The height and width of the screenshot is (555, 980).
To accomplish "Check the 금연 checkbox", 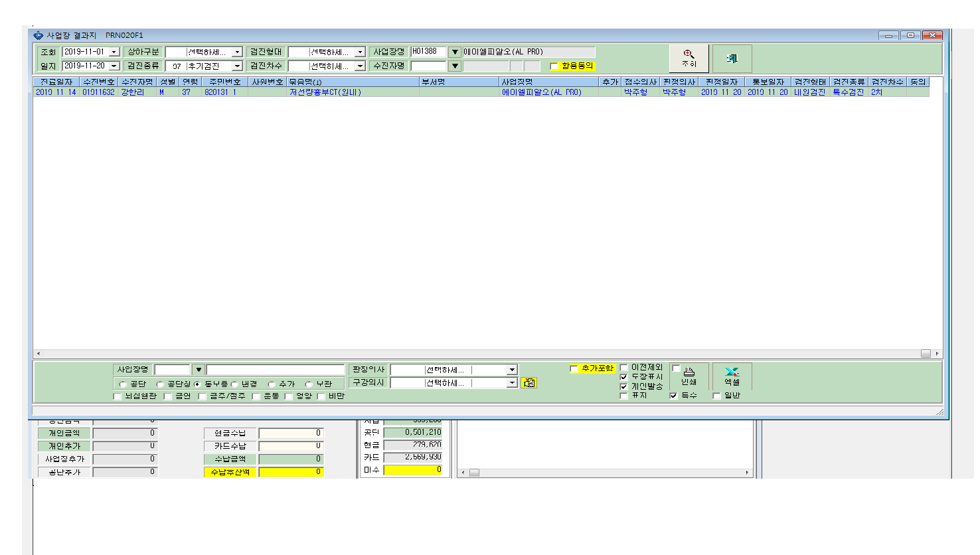I will tap(168, 396).
